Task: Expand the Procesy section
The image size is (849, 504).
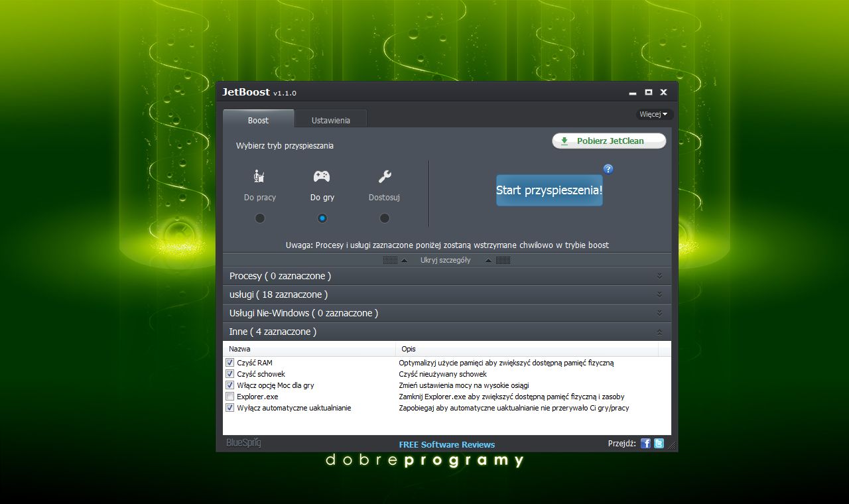Action: (x=447, y=276)
